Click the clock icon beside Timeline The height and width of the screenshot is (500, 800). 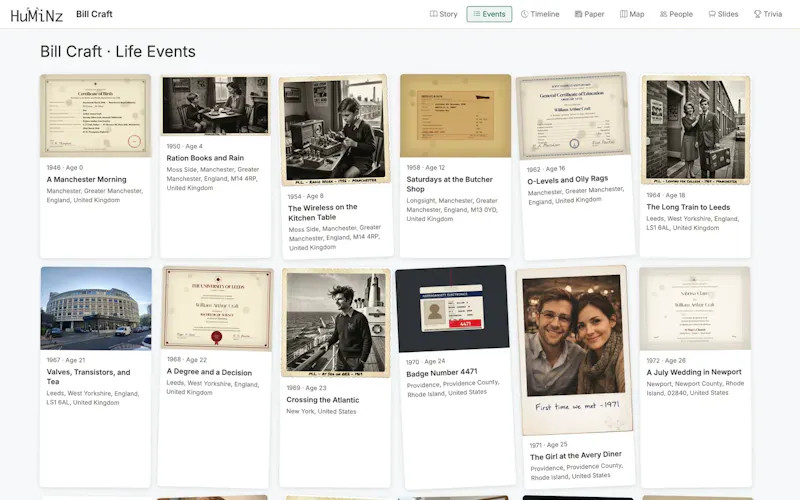point(524,14)
